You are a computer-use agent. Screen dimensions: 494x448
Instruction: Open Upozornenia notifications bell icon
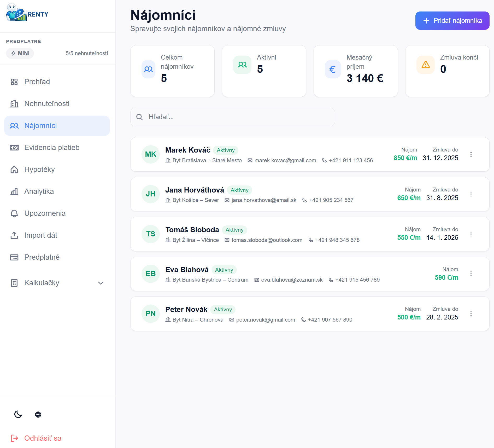[14, 213]
